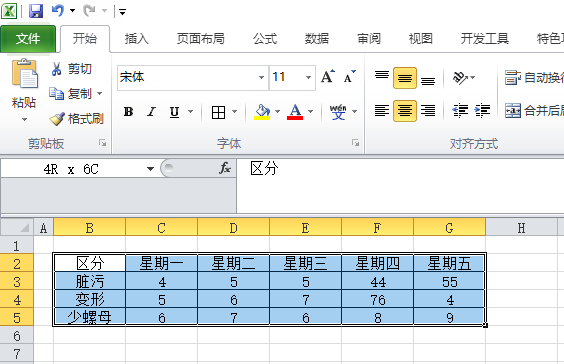
Task: Apply yellow fill color with paint bucket
Action: [262, 112]
